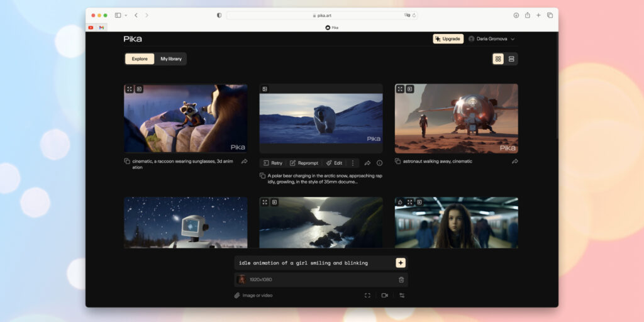The width and height of the screenshot is (644, 322).
Task: Click the Pika logo
Action: point(133,38)
